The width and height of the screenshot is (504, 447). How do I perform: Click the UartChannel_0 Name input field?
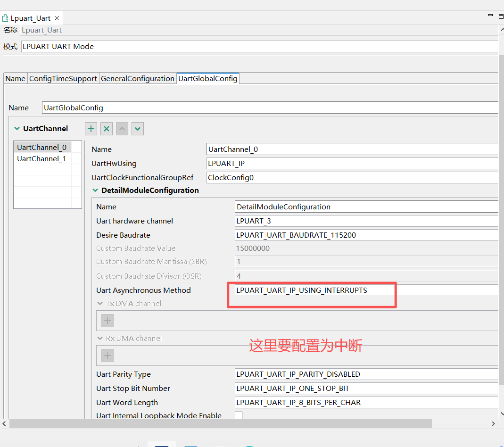click(x=352, y=149)
